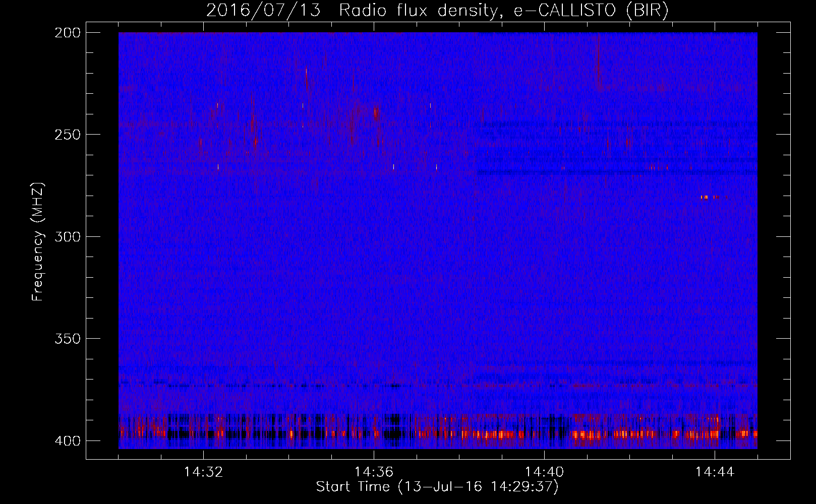Click the 14:40 time tick label
The width and height of the screenshot is (816, 504).
tap(544, 472)
